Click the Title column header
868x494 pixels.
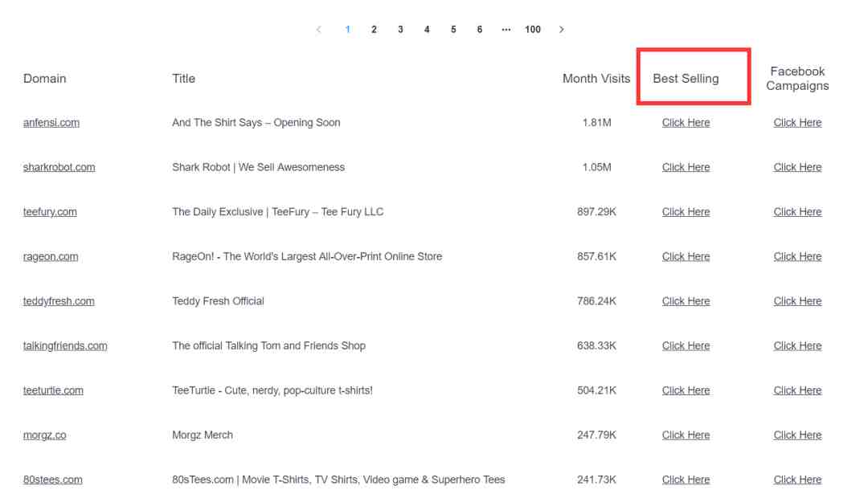[x=184, y=79]
